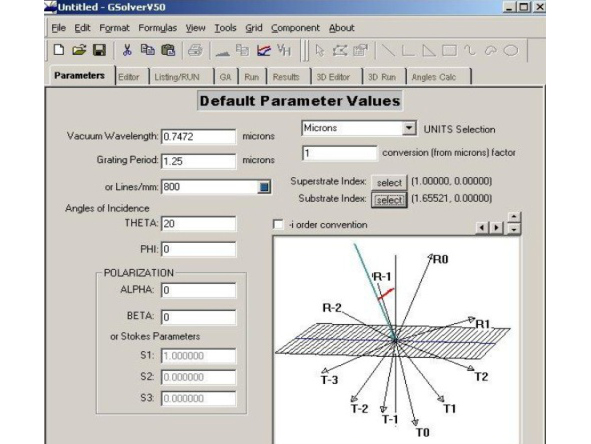The image size is (591, 444).
Task: Click the Copy toolbar icon
Action: click(x=147, y=50)
